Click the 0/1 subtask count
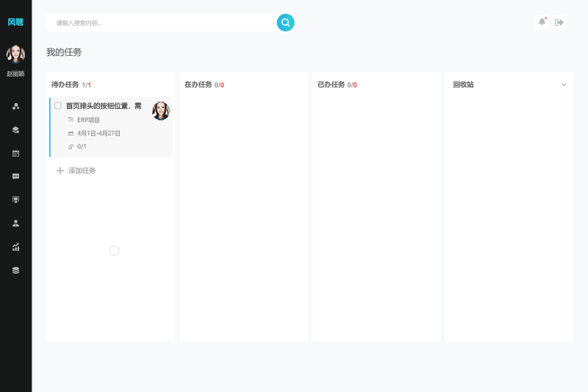588x392 pixels. click(82, 146)
